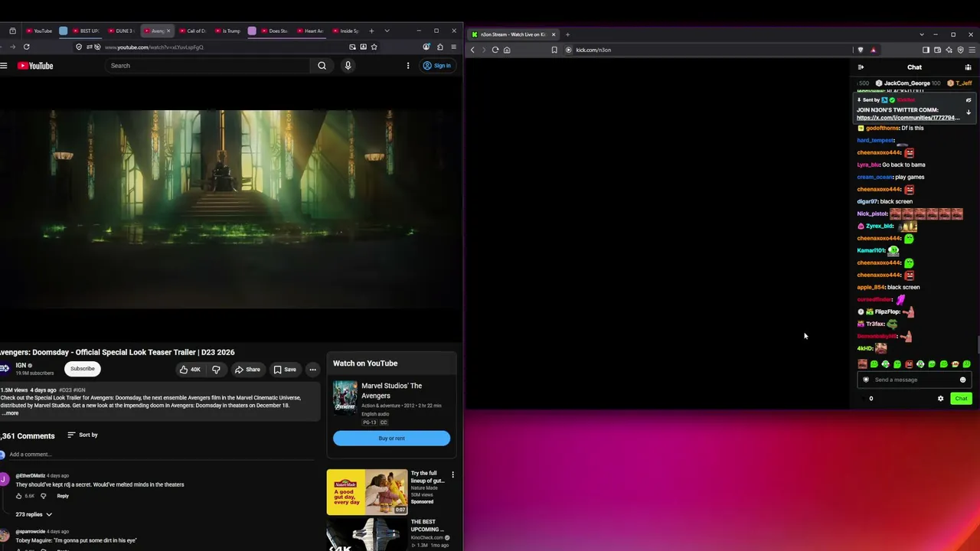Screen dimensions: 980x551
Task: Switch to the BEST UP tab
Action: coord(87,31)
